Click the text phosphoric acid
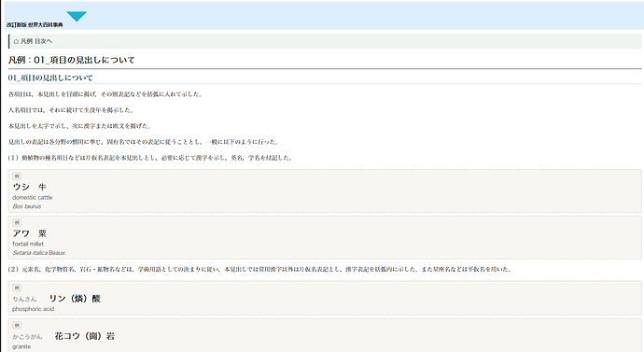This screenshot has height=352, width=644. tap(34, 309)
